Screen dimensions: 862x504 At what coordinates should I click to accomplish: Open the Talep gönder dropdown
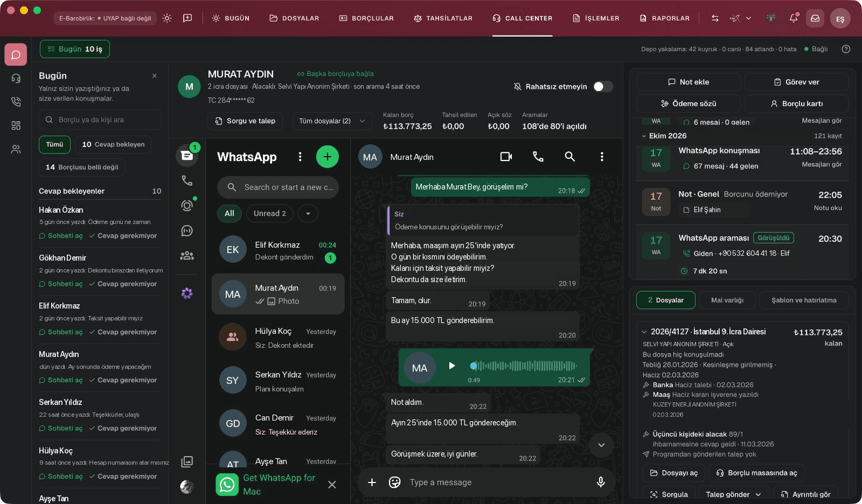click(734, 494)
